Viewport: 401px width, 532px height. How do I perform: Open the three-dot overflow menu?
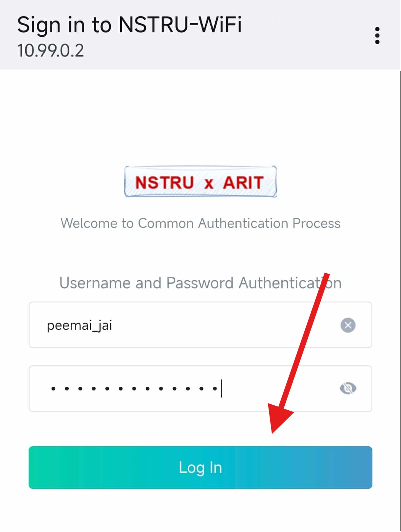[377, 36]
